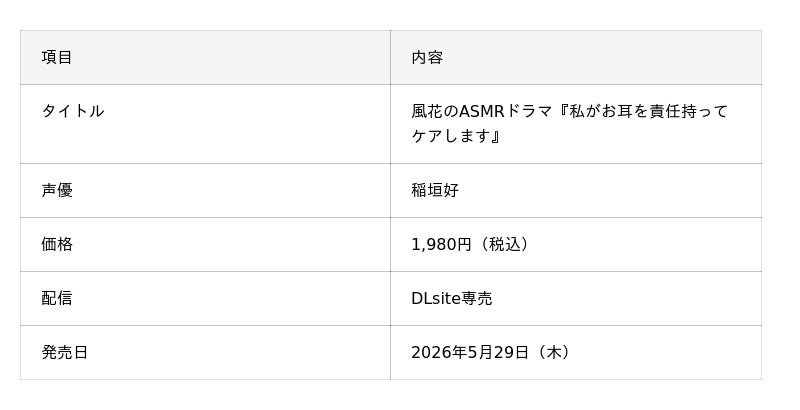Viewport: 800px width, 410px height.
Task: Click the 内容 column header cell
Action: [x=427, y=57]
